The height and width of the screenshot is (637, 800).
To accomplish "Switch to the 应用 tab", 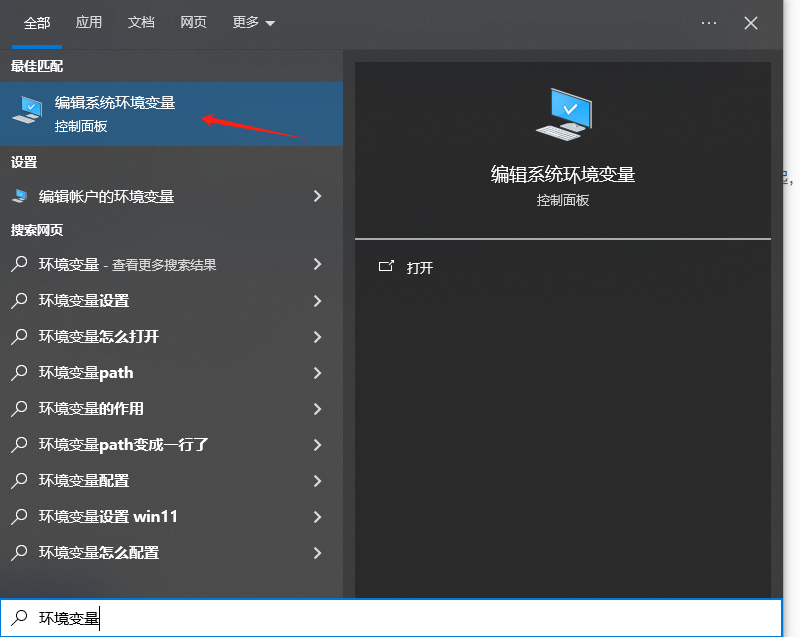I will [89, 22].
